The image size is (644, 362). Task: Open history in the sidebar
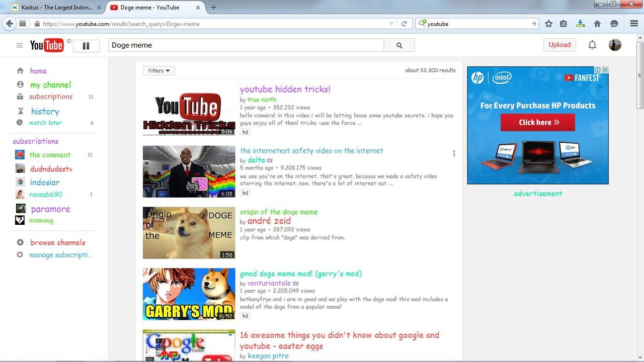[x=45, y=112]
